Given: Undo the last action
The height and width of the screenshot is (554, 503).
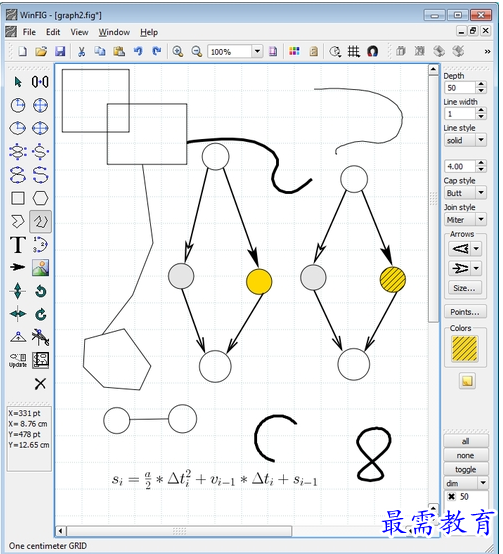Looking at the screenshot, I should tap(138, 52).
